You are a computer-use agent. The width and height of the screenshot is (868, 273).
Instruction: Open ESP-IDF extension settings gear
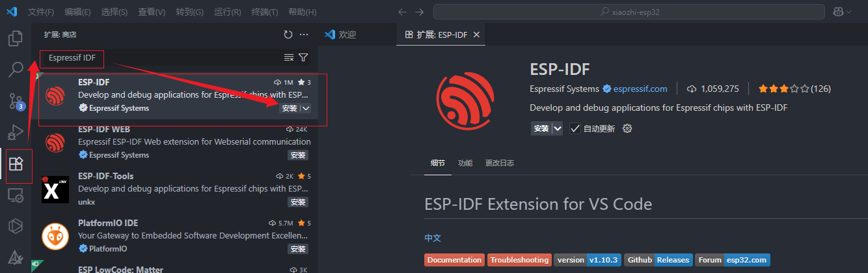[627, 128]
